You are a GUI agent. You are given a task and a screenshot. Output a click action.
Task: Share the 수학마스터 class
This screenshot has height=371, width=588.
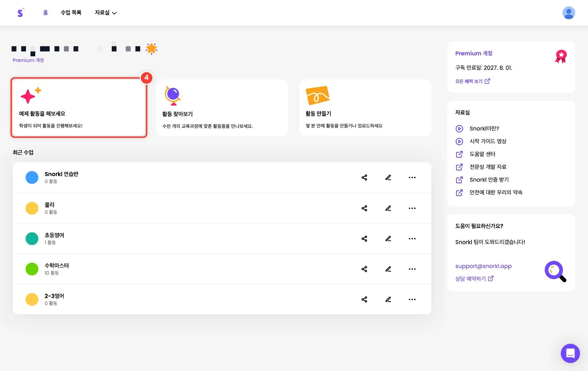coord(364,269)
